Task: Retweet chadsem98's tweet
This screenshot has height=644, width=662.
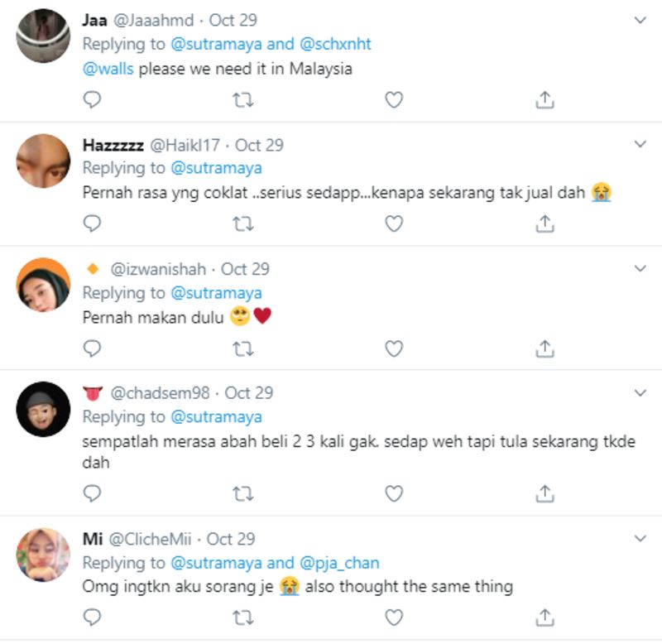Action: [x=242, y=493]
